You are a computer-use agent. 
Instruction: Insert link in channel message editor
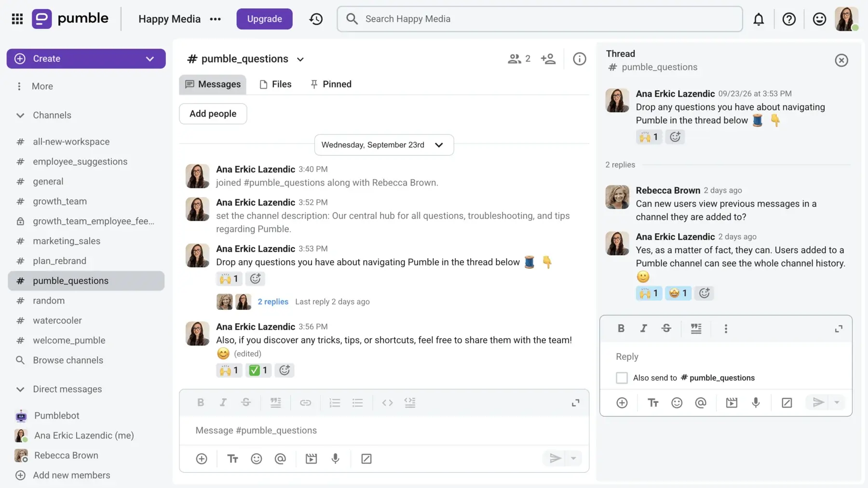click(305, 403)
